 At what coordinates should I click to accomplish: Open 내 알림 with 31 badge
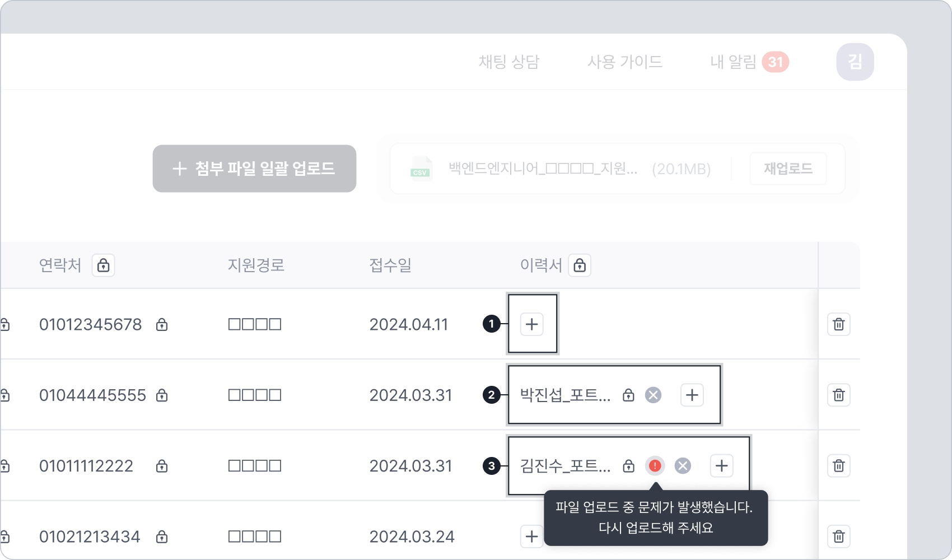point(749,62)
